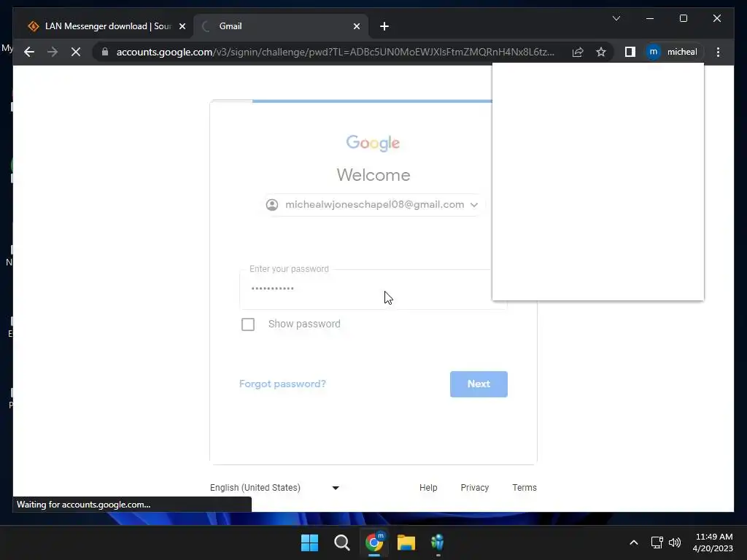Image resolution: width=747 pixels, height=560 pixels.
Task: Click the Google logo
Action: (373, 143)
